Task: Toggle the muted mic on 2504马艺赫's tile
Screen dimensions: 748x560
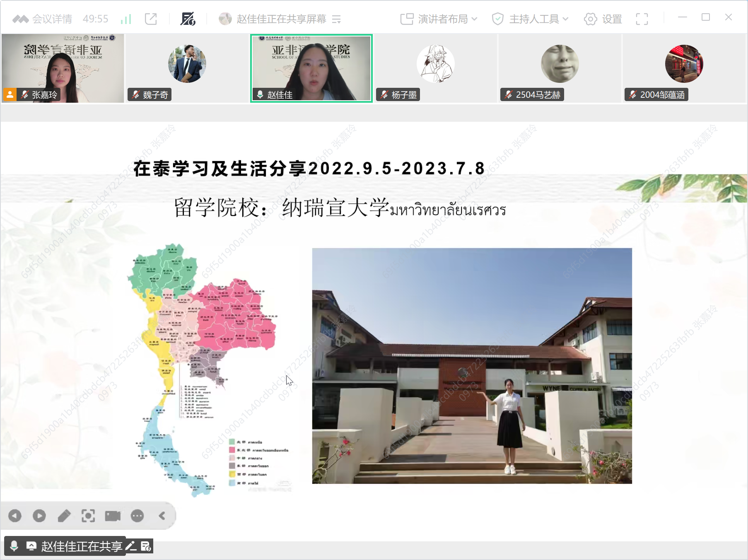Action: [509, 95]
